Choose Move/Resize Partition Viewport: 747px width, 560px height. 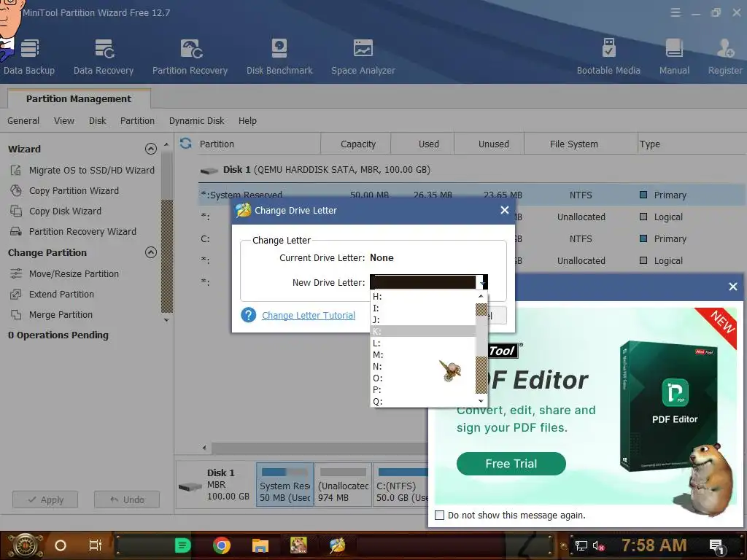tap(64, 274)
